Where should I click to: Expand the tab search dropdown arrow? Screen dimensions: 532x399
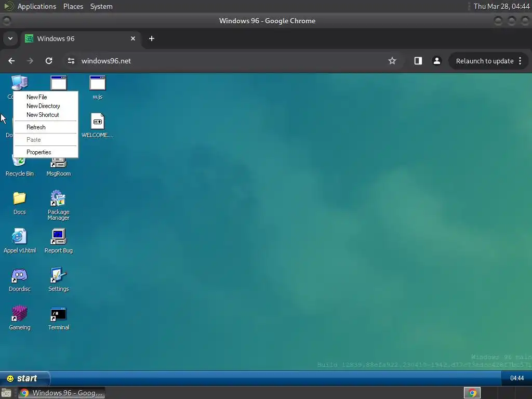coord(10,38)
